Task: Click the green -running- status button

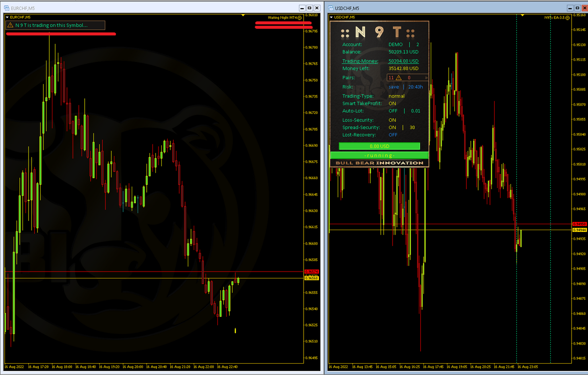Action: click(379, 155)
